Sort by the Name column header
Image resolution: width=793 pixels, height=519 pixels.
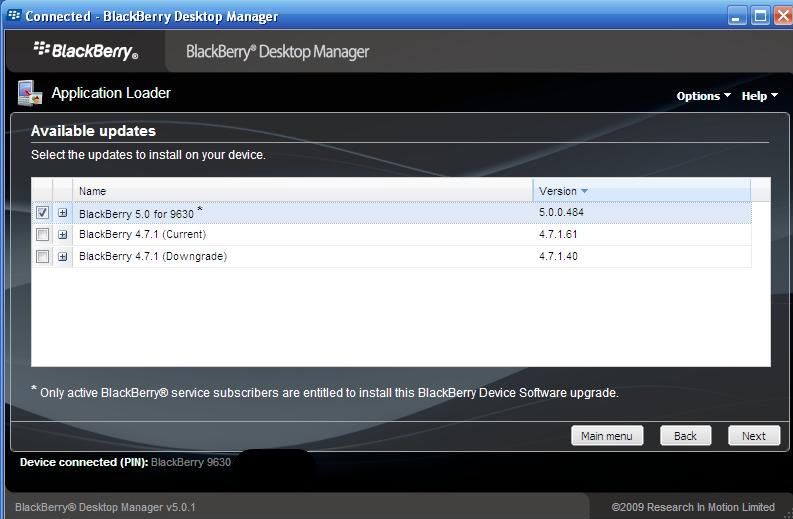click(x=302, y=191)
